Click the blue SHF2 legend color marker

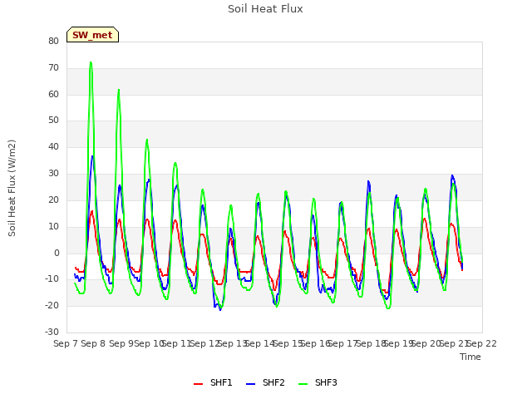[x=250, y=384]
